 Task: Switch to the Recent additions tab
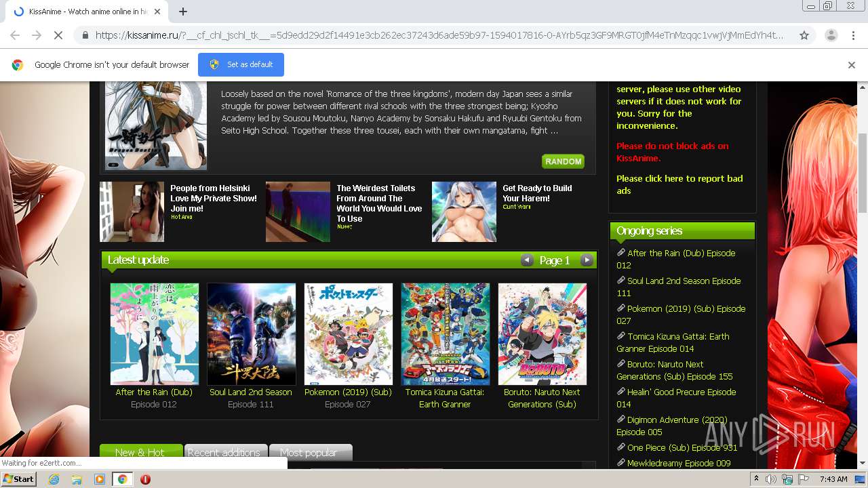[x=224, y=452]
